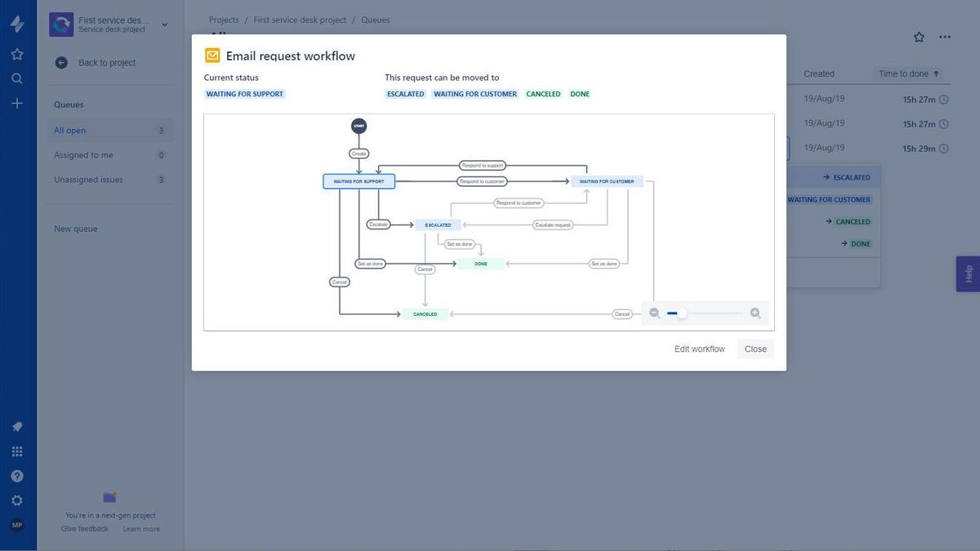The height and width of the screenshot is (551, 980).
Task: Zoom out of the workflow diagram
Action: pyautogui.click(x=654, y=313)
